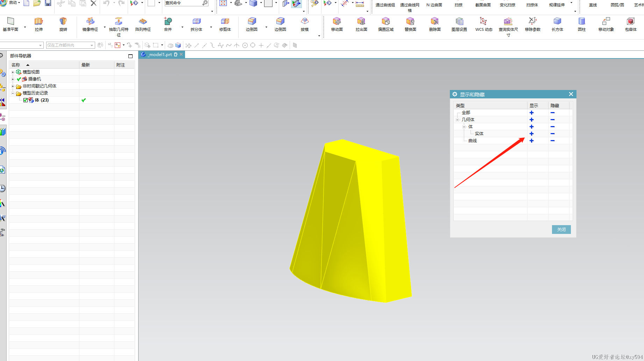
Task: Select the 基准平面 (datum plane) tool
Action: (10, 24)
